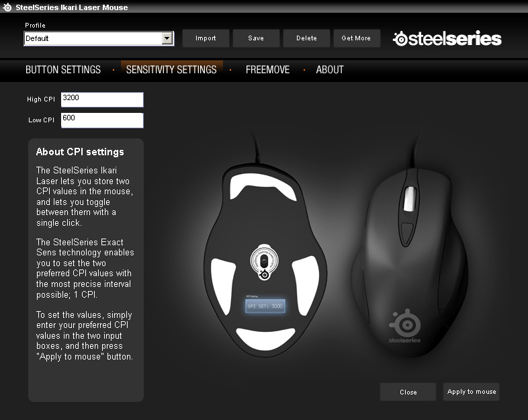
Task: Click the scroll wheel on the mouse image
Action: pyautogui.click(x=410, y=199)
